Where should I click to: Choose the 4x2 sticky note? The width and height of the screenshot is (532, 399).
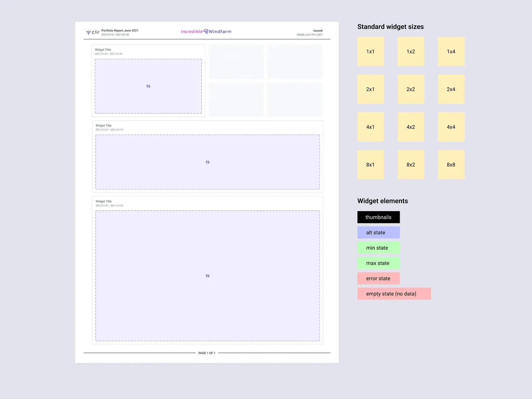click(x=411, y=127)
